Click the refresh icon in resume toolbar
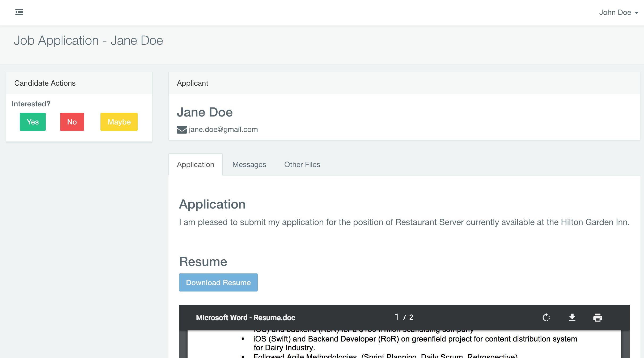644x358 pixels. (546, 317)
